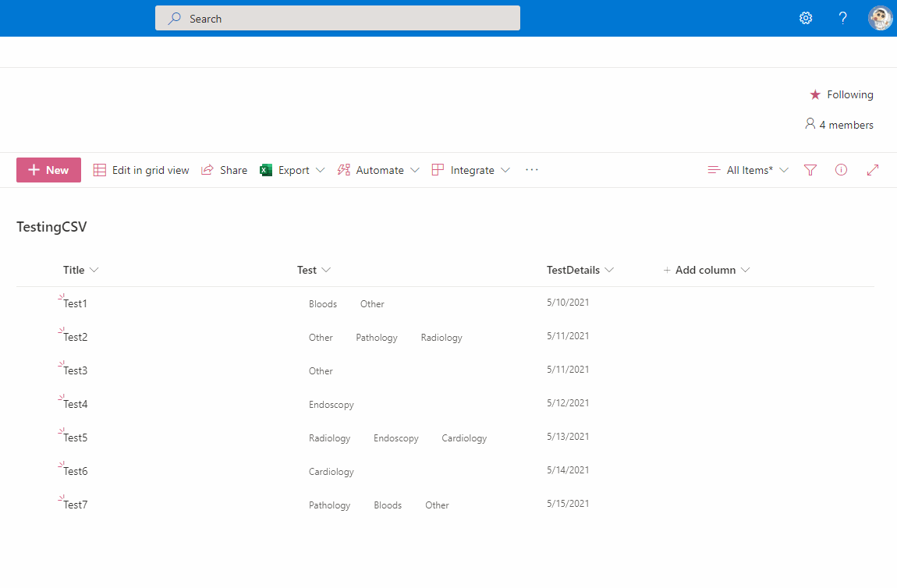
Task: Open the Add column dropdown chevron
Action: click(745, 270)
